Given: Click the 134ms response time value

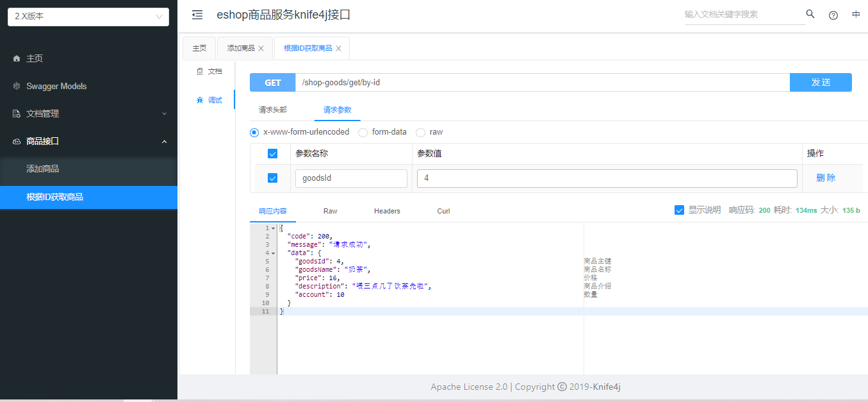Looking at the screenshot, I should [x=806, y=210].
